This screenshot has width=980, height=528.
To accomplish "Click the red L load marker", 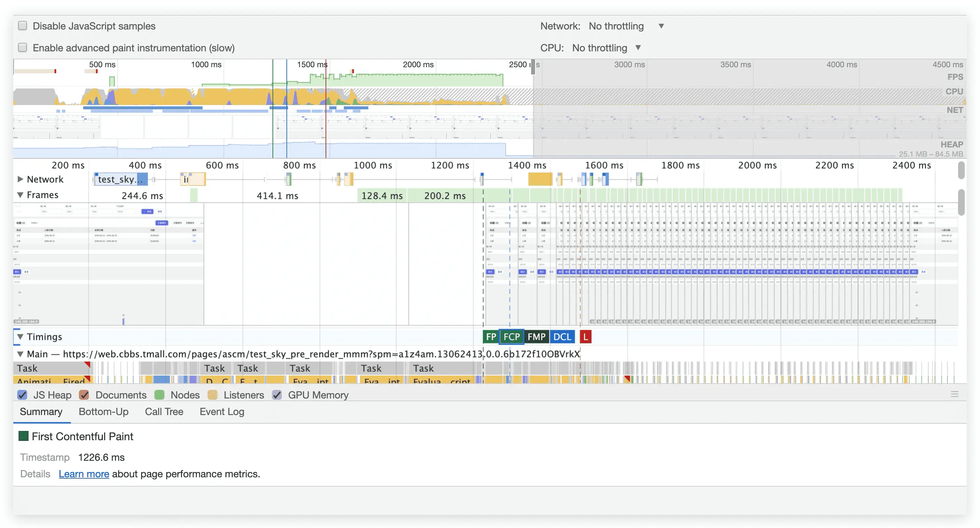I will tap(585, 337).
